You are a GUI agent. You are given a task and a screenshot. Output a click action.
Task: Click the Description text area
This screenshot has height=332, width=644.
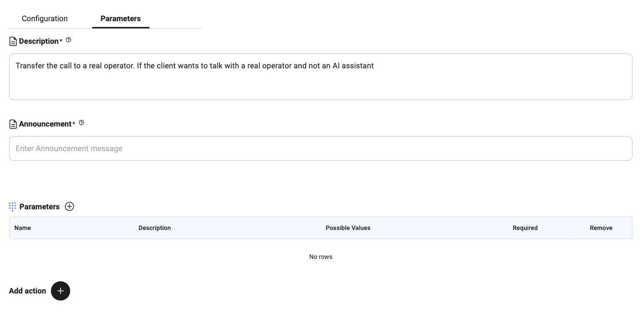point(321,77)
